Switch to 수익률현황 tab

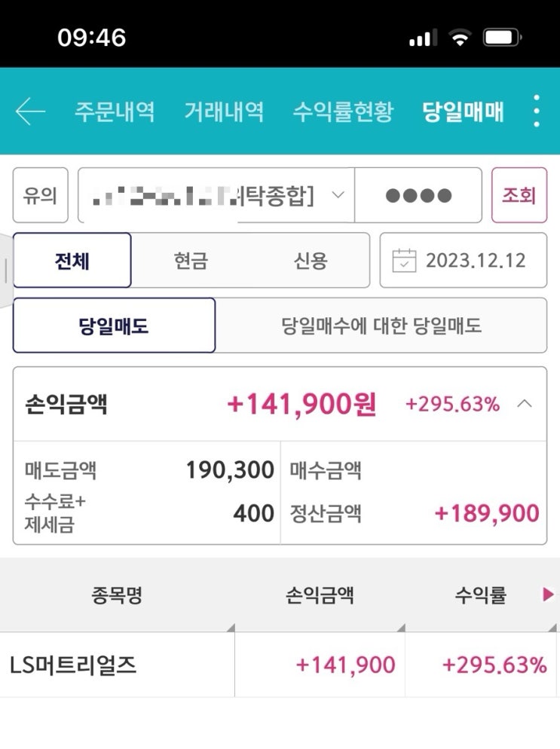tap(343, 112)
